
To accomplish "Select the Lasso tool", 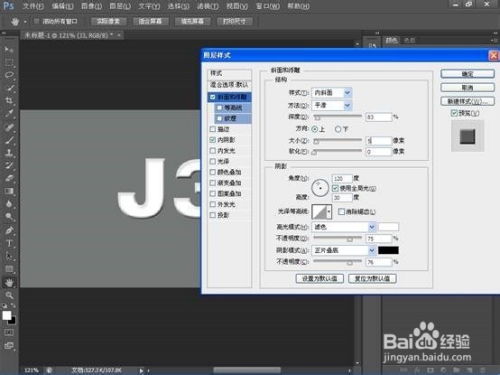I will point(9,75).
